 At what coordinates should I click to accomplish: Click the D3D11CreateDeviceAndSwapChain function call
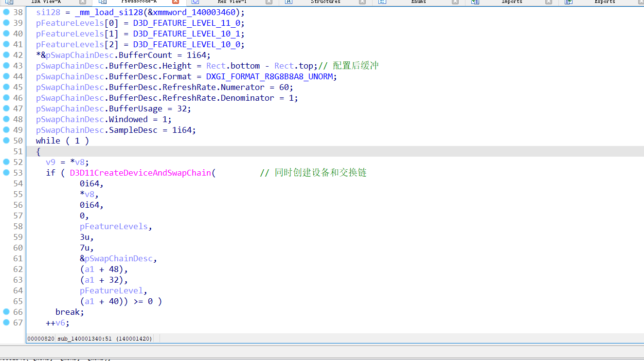tap(141, 173)
